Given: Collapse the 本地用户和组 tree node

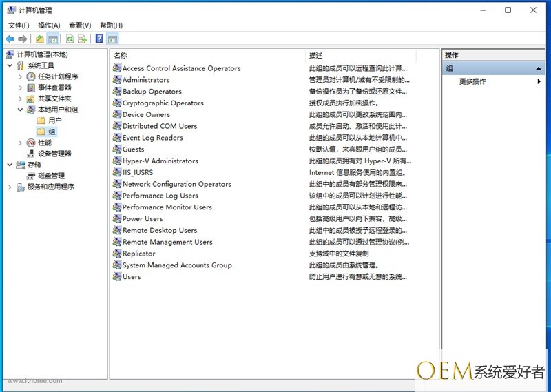Looking at the screenshot, I should (x=20, y=110).
